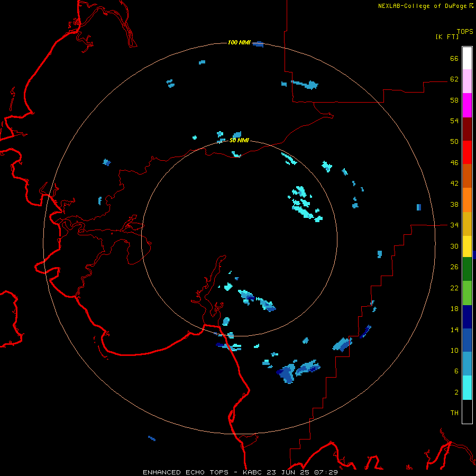The image size is (476, 476).
Task: Click the dark green legend swatch
Action: pyautogui.click(x=467, y=269)
